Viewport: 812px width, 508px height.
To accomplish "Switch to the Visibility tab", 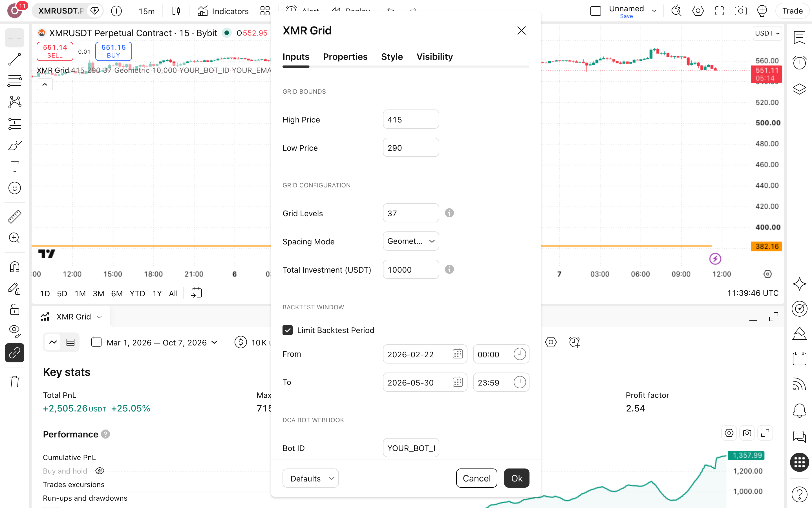I will [x=434, y=57].
